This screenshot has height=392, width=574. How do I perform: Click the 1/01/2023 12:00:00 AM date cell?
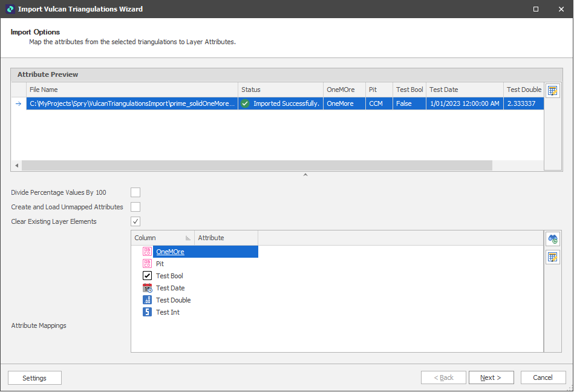point(465,103)
